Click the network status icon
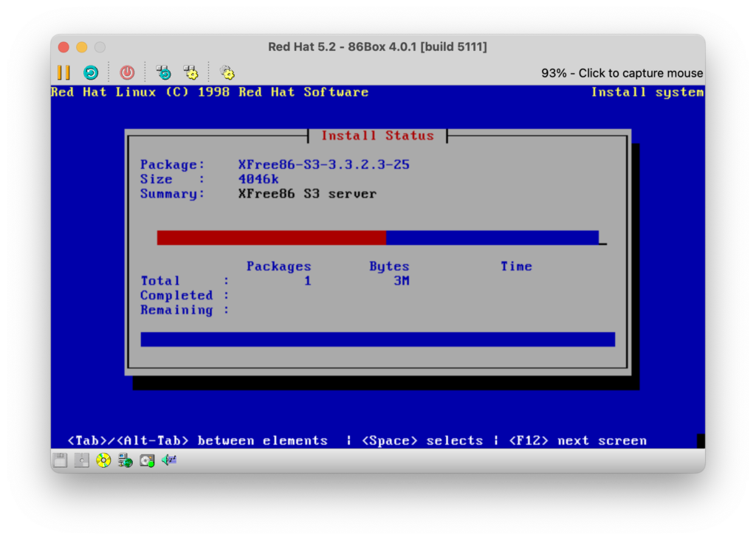The width and height of the screenshot is (756, 540). (x=126, y=460)
